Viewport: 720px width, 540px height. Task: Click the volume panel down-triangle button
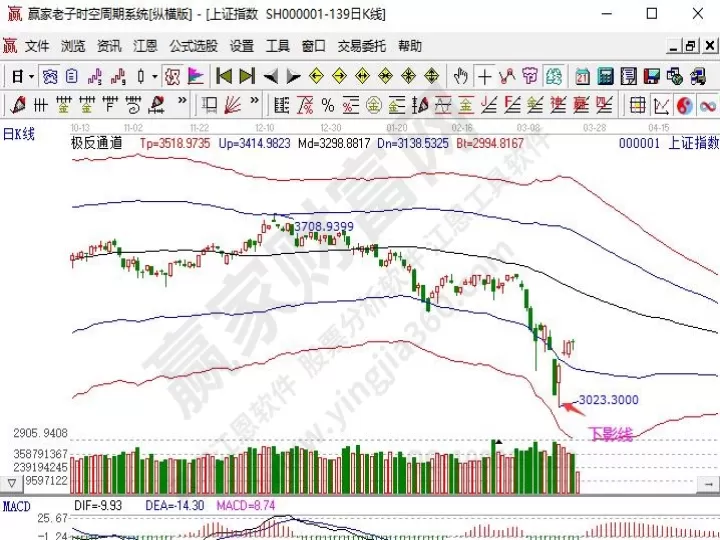[x=12, y=483]
